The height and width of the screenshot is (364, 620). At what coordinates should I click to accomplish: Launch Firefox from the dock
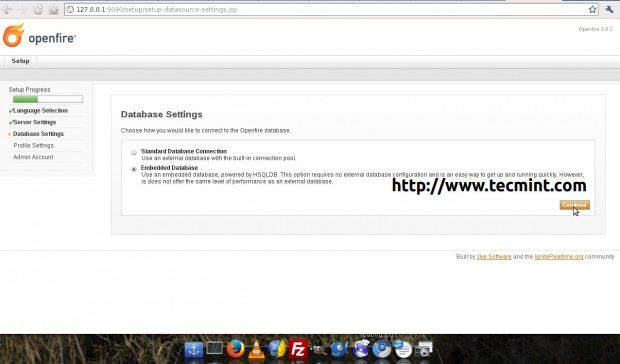[235, 349]
